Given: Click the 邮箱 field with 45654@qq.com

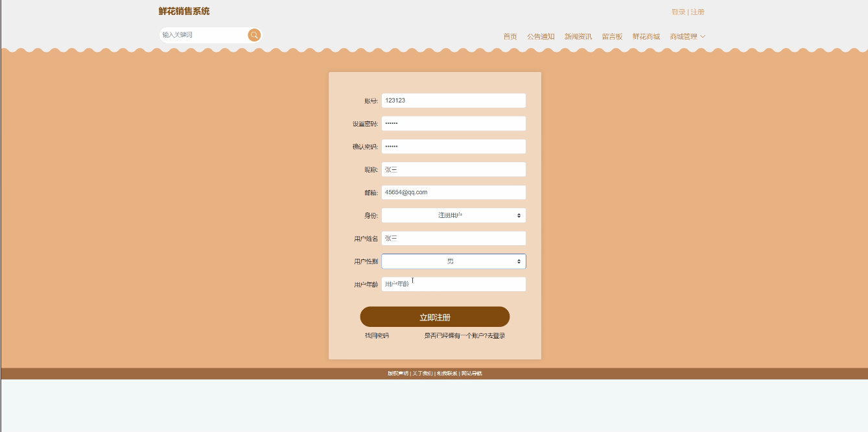Looking at the screenshot, I should [454, 193].
